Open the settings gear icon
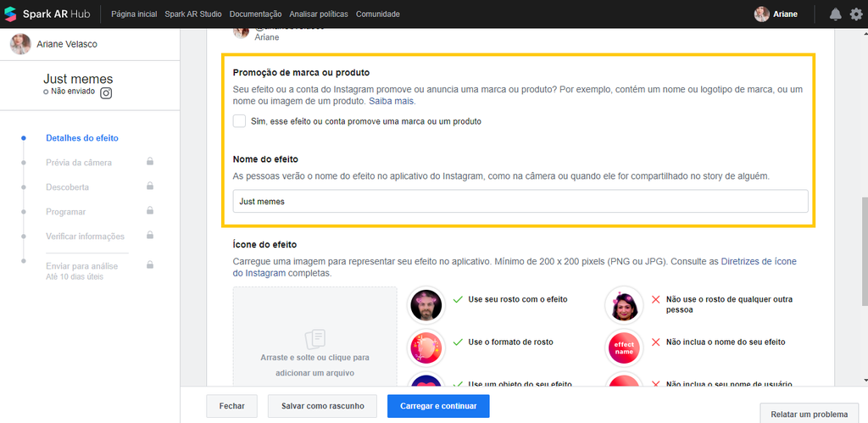The height and width of the screenshot is (423, 868). [x=856, y=14]
